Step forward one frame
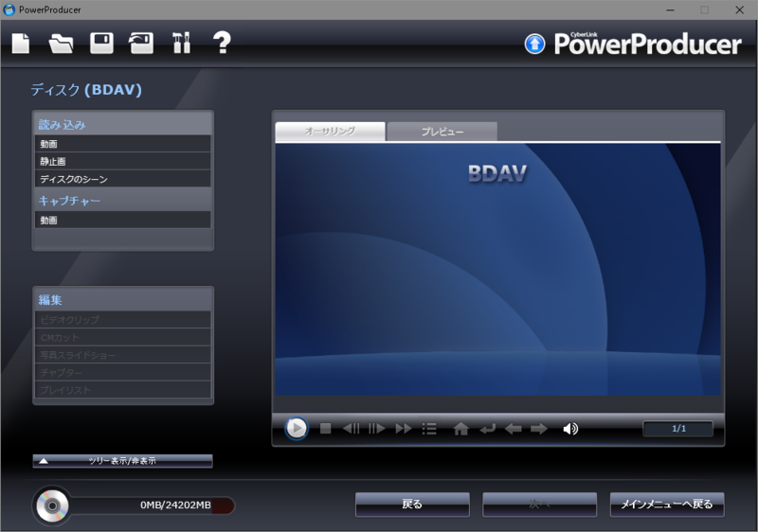The height and width of the screenshot is (532, 758). [x=376, y=428]
